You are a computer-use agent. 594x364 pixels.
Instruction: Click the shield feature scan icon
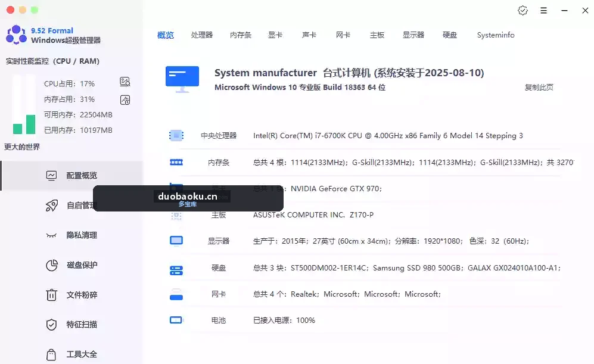pos(51,325)
